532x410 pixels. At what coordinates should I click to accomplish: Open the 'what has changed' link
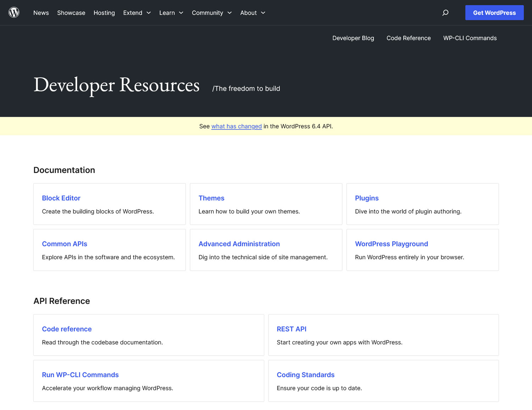pyautogui.click(x=236, y=126)
